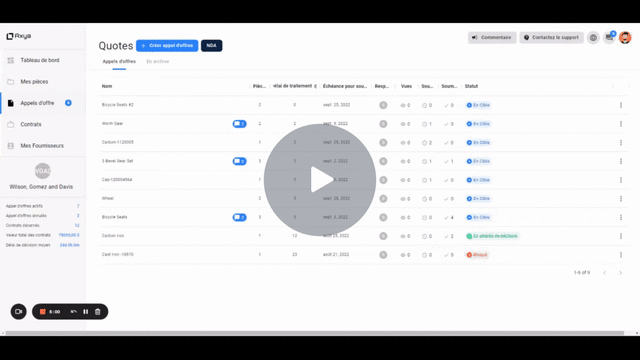Viewport: 640px width, 360px height.
Task: Open the three-dot menu for Cast Iron row
Action: (621, 255)
